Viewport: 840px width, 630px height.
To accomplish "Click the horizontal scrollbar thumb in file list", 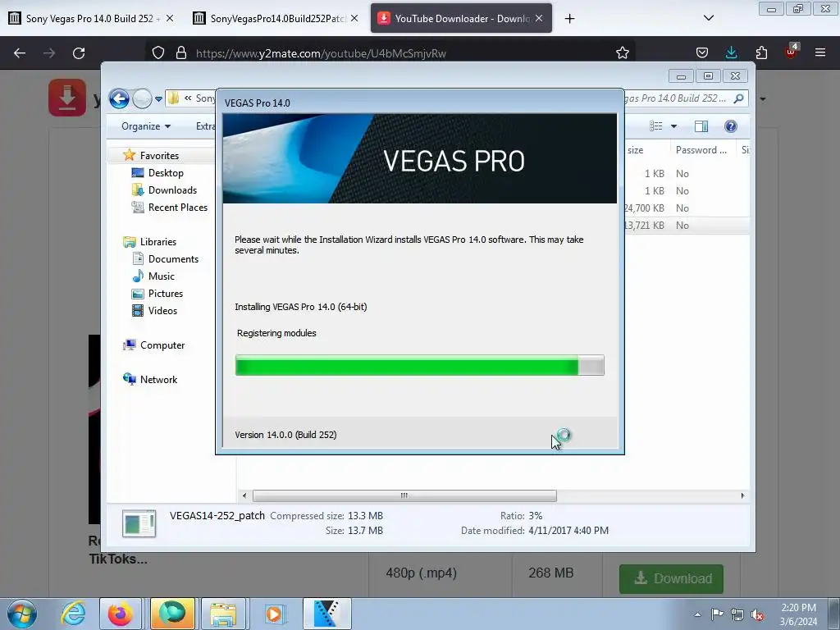I will click(x=404, y=495).
